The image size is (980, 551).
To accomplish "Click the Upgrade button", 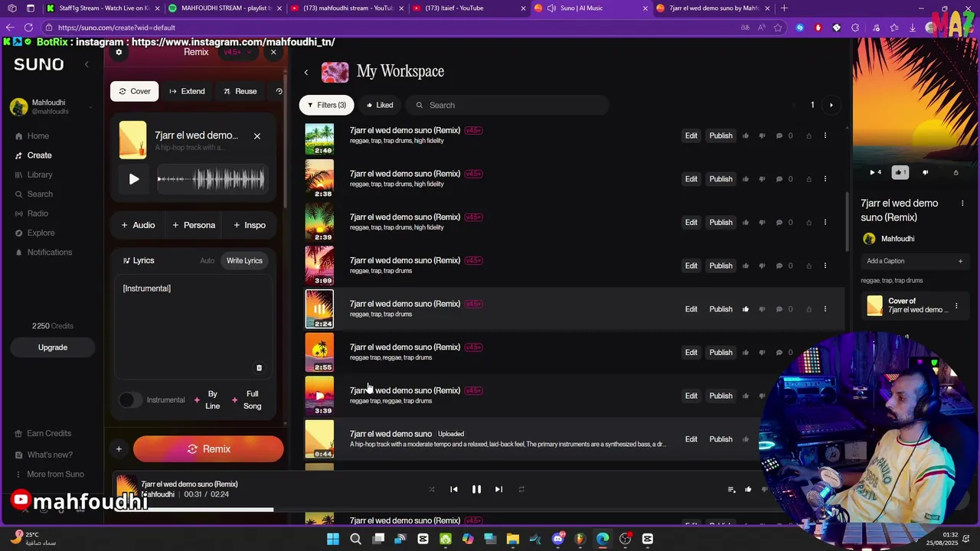I will click(x=53, y=347).
